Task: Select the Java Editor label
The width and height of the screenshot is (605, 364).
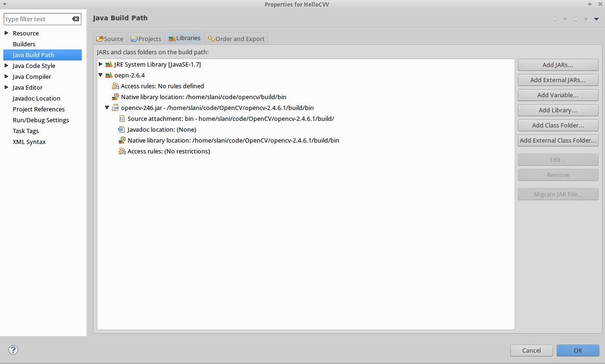Action: tap(27, 87)
